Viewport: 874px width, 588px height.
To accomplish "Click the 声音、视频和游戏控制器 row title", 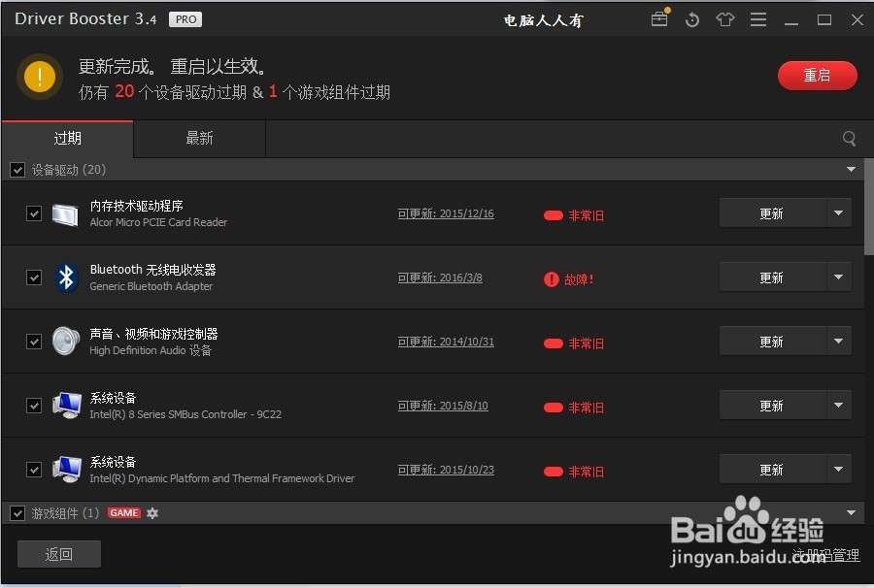I will click(x=153, y=334).
